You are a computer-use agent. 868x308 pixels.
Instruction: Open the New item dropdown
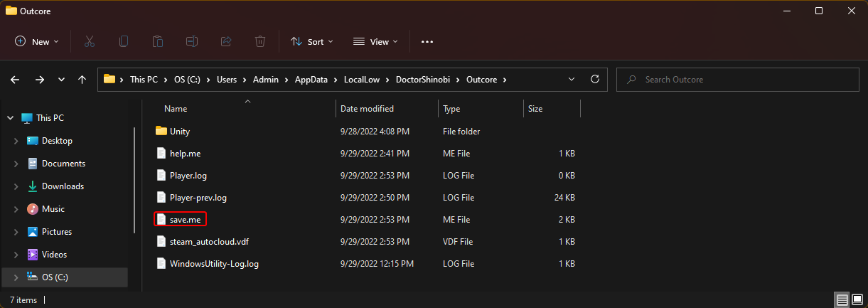(x=37, y=41)
